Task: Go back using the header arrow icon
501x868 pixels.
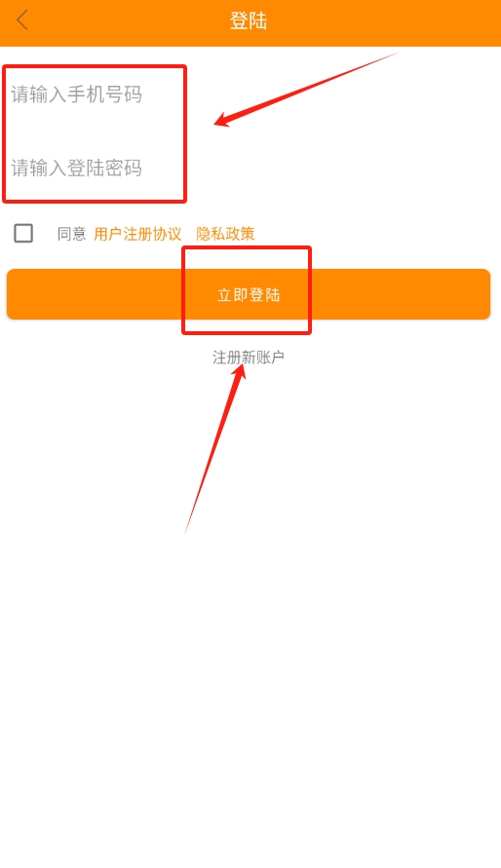Action: click(22, 21)
